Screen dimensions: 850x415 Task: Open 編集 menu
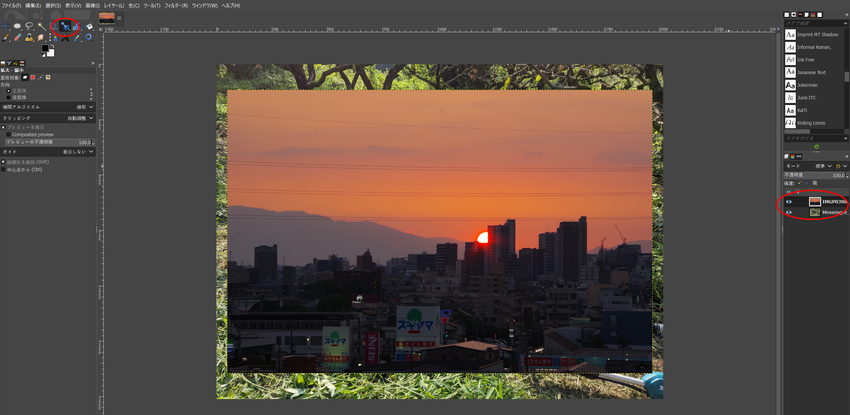(33, 5)
